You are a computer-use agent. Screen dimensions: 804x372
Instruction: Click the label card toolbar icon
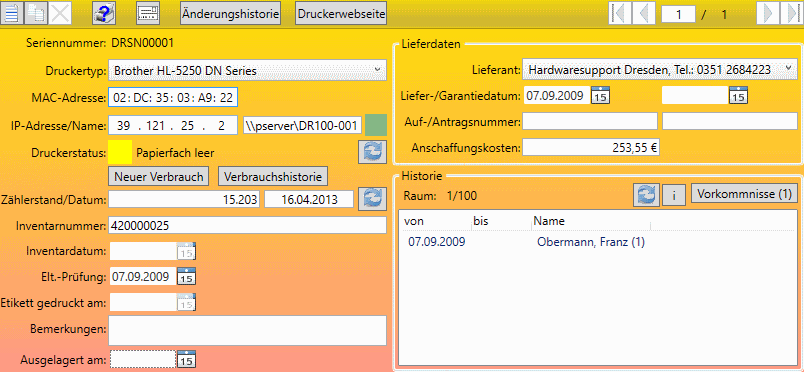pos(149,13)
